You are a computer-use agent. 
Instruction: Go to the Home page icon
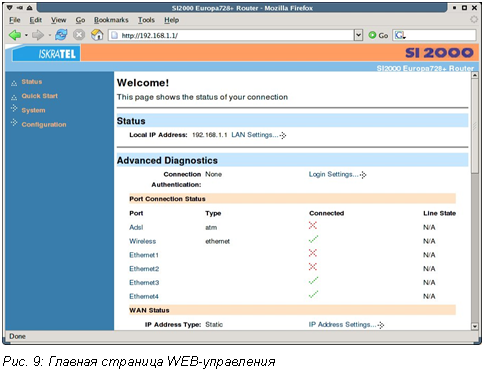[x=97, y=35]
